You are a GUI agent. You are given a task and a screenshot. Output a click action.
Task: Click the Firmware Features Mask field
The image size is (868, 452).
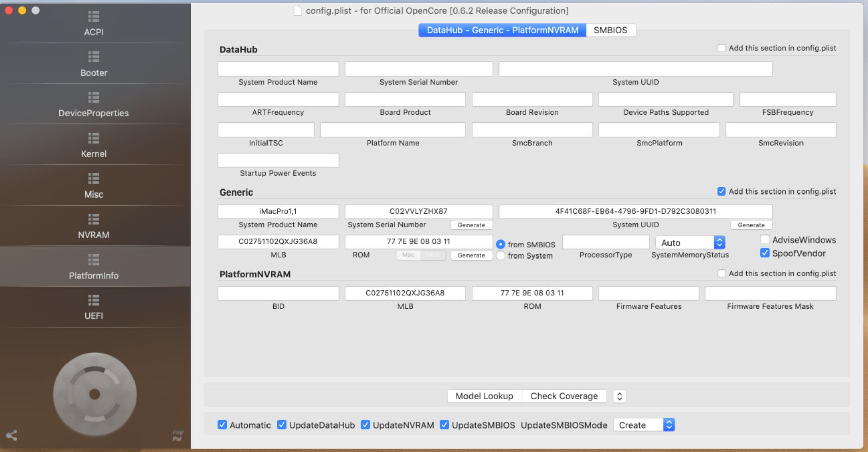(x=770, y=293)
